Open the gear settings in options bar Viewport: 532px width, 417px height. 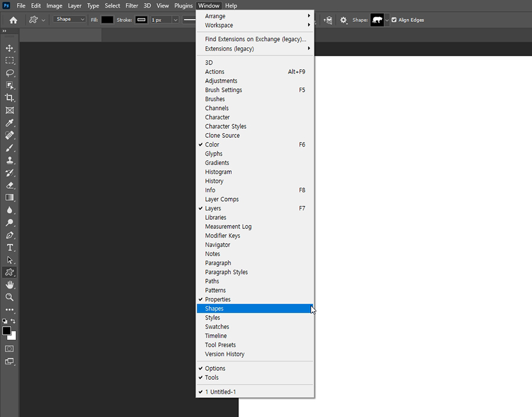pyautogui.click(x=343, y=20)
